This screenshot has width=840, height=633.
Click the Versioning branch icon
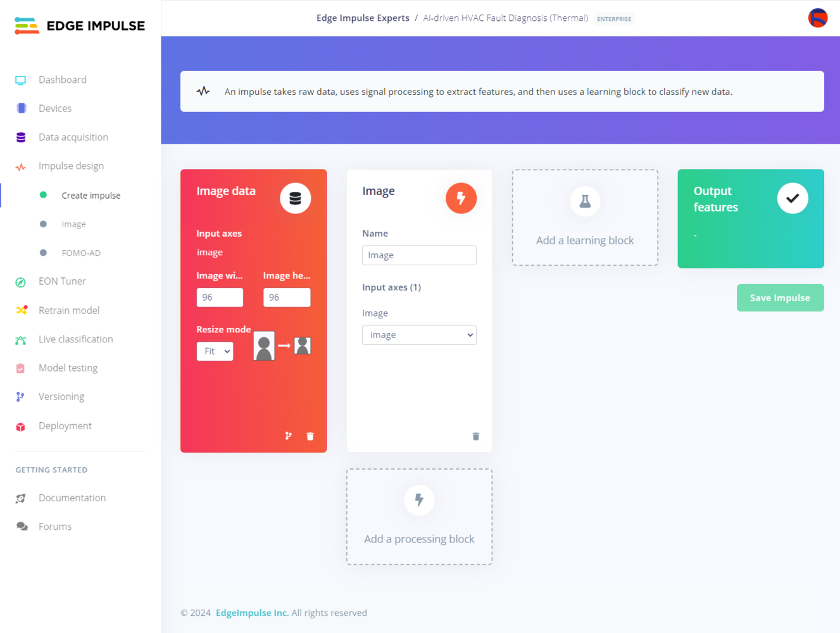pos(21,397)
